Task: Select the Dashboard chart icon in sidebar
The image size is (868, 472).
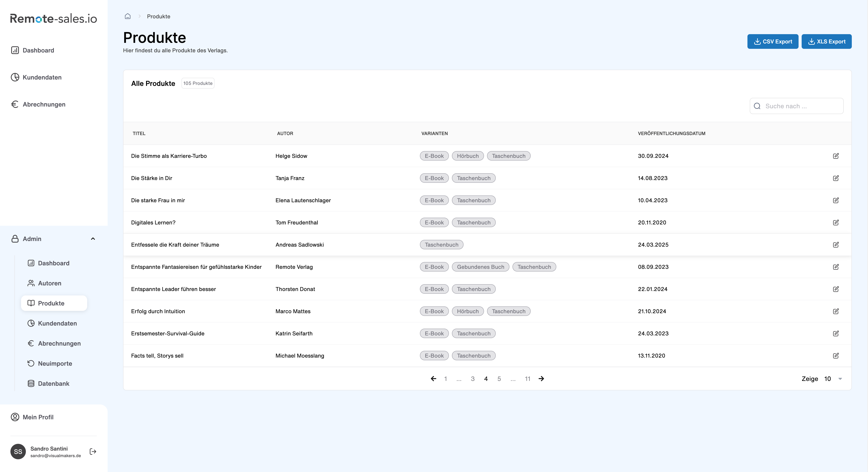Action: pos(15,50)
